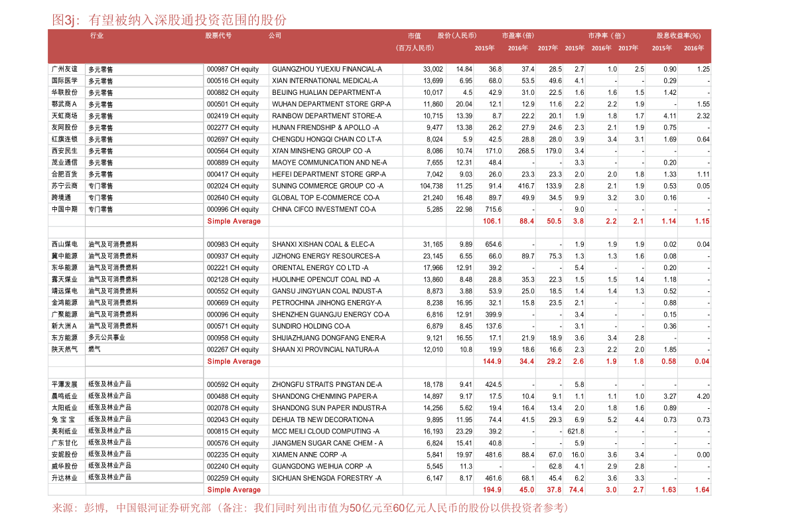The height and width of the screenshot is (527, 812).
Task: Click the 市净率(倍) header
Action: (606, 36)
